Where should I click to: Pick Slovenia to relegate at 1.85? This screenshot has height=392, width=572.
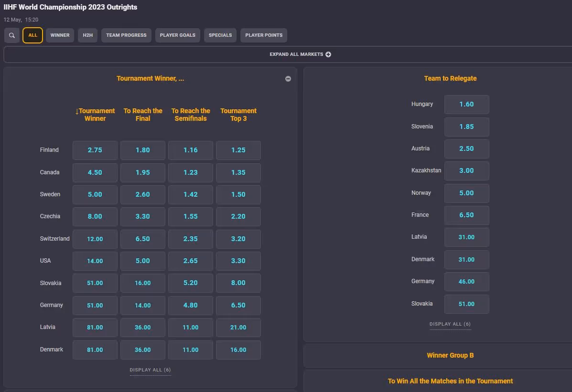point(466,127)
